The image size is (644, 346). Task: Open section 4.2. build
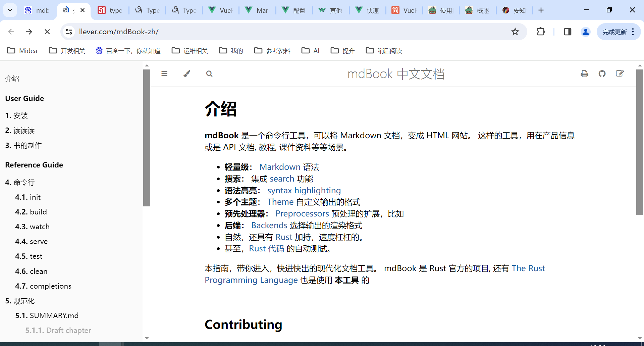(x=31, y=212)
